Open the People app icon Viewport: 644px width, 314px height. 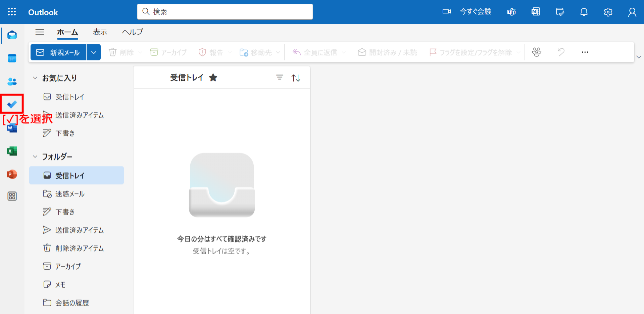tap(12, 81)
